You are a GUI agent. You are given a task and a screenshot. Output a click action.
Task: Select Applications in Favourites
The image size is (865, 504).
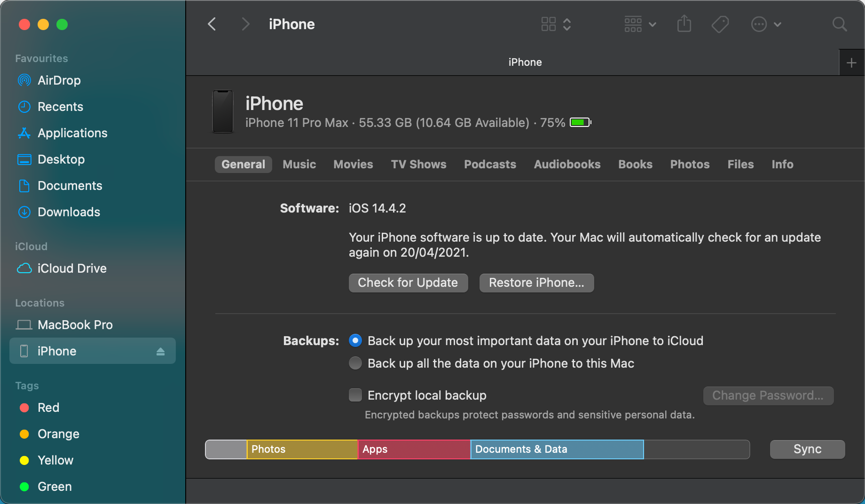(72, 133)
